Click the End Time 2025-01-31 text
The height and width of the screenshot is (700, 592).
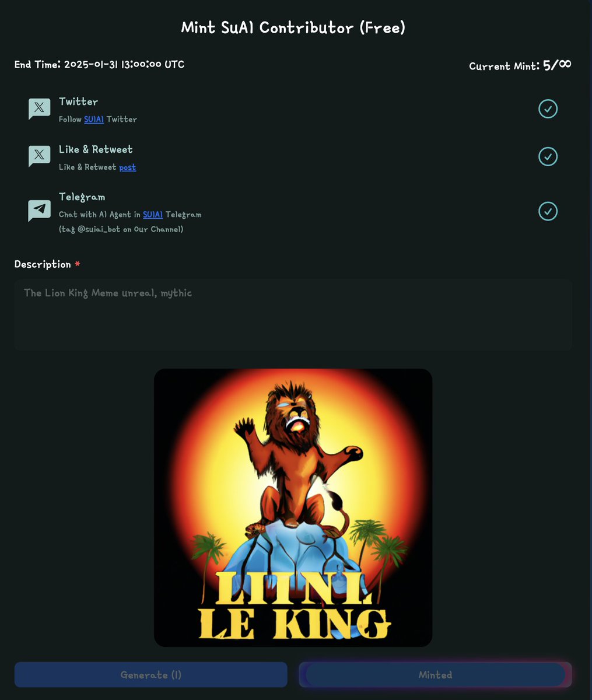(100, 64)
